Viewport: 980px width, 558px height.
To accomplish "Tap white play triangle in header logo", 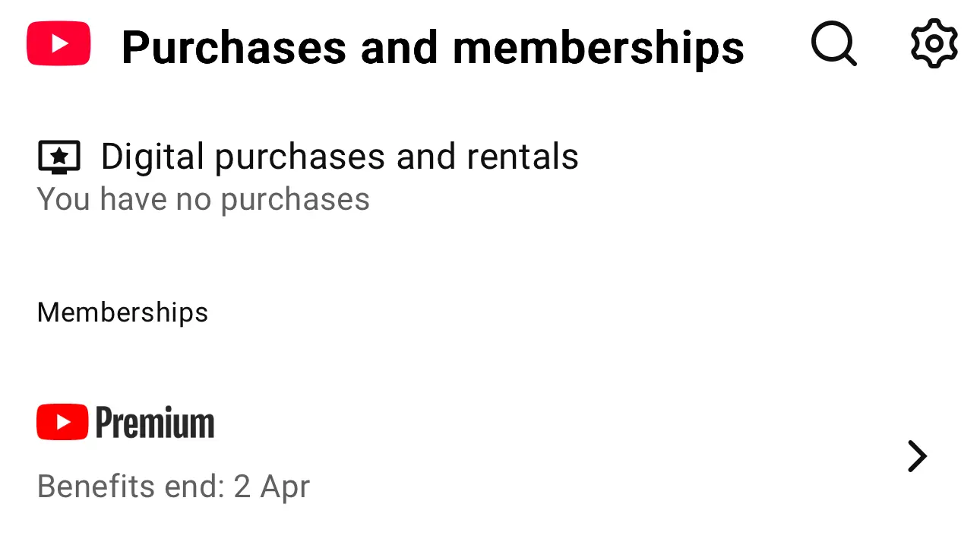I will 59,43.
